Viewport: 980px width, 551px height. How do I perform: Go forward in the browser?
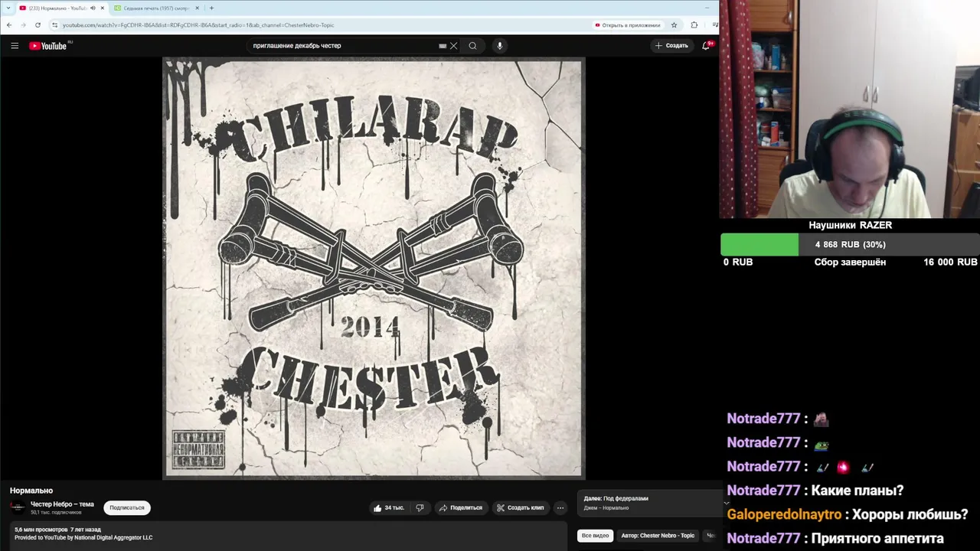tap(23, 24)
